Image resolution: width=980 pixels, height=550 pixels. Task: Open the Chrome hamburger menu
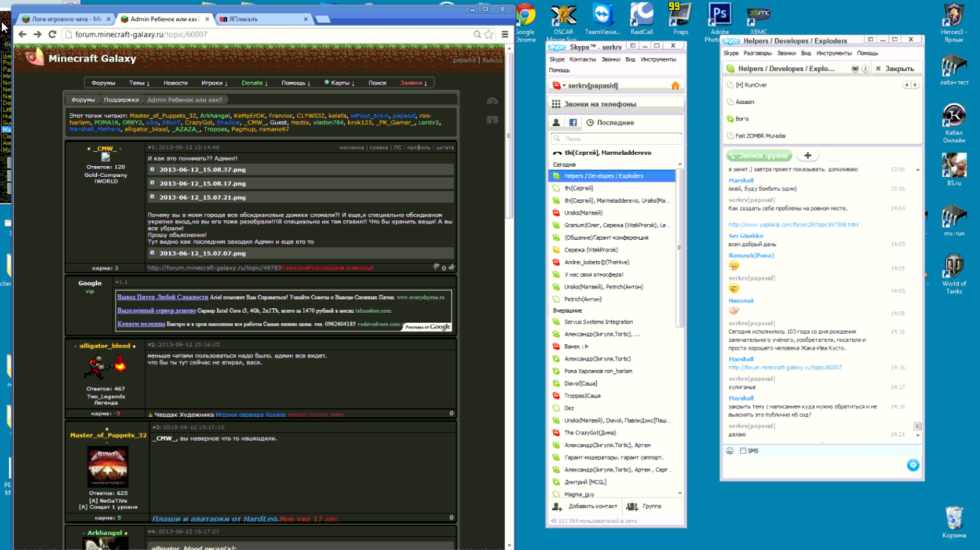pos(505,35)
